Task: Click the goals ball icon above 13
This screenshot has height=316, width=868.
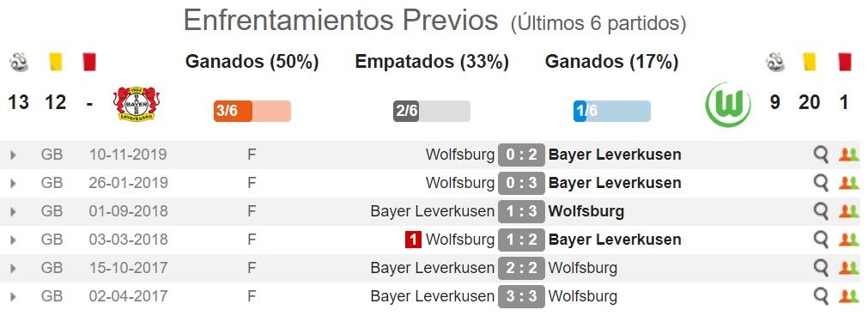Action: 19,62
